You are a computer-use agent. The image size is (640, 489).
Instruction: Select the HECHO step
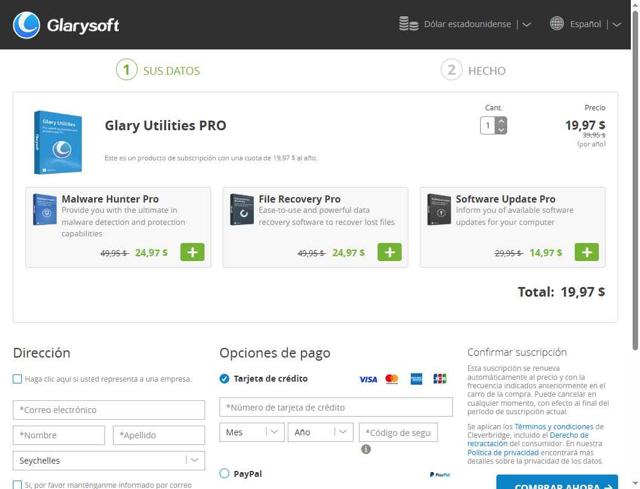[473, 70]
